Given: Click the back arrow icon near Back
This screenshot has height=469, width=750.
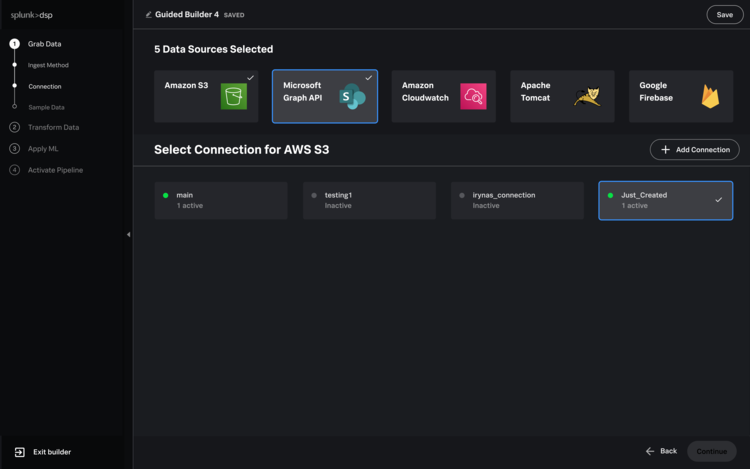Looking at the screenshot, I should point(650,451).
